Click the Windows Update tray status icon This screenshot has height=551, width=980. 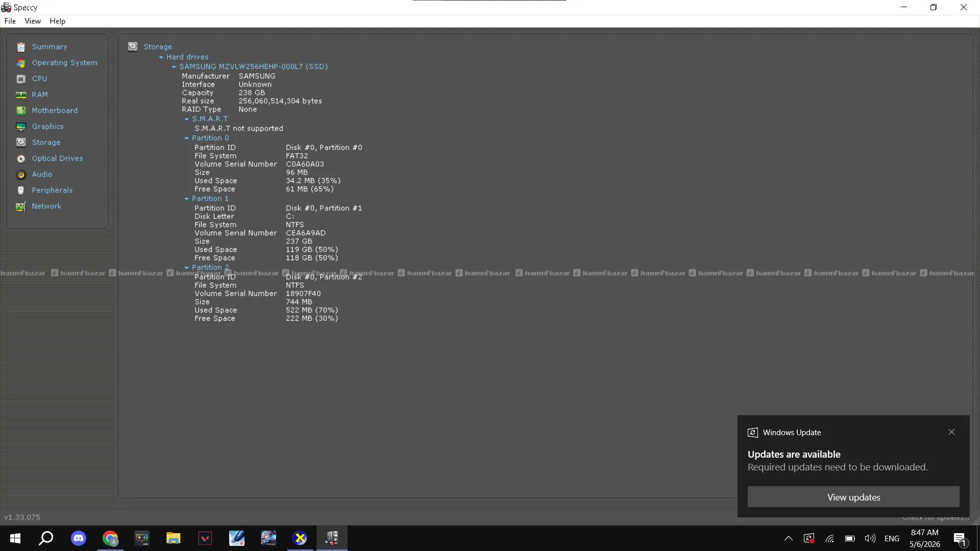pyautogui.click(x=809, y=538)
